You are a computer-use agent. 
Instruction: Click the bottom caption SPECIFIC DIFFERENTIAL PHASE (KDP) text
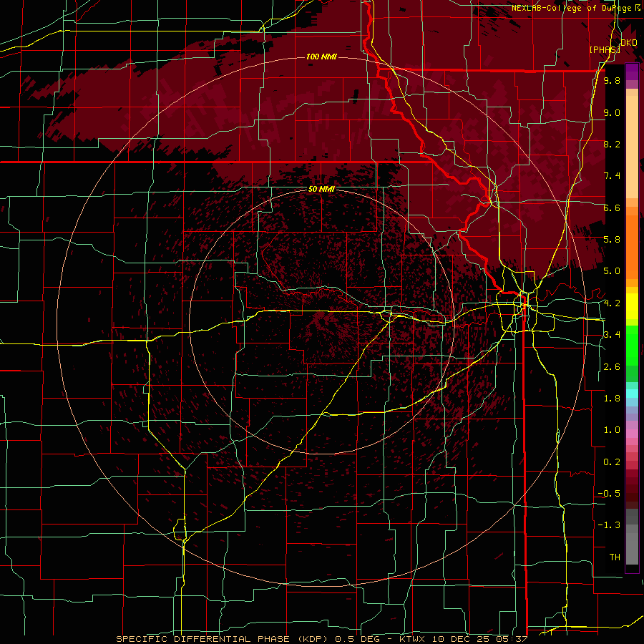point(223,639)
